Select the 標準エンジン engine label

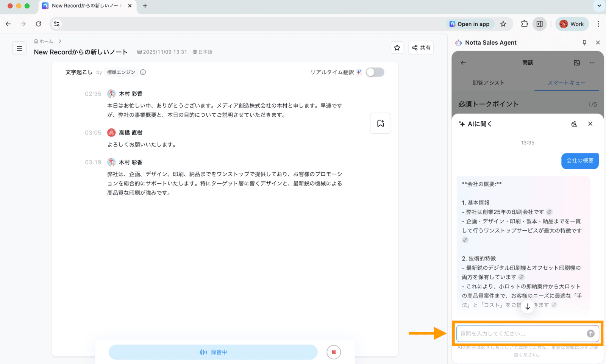pos(121,72)
